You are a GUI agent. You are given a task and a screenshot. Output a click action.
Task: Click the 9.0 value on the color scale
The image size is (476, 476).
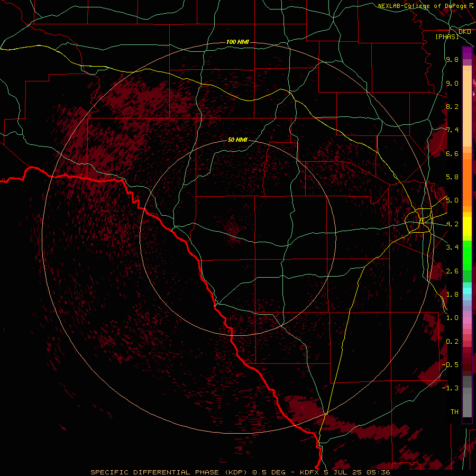pos(452,83)
